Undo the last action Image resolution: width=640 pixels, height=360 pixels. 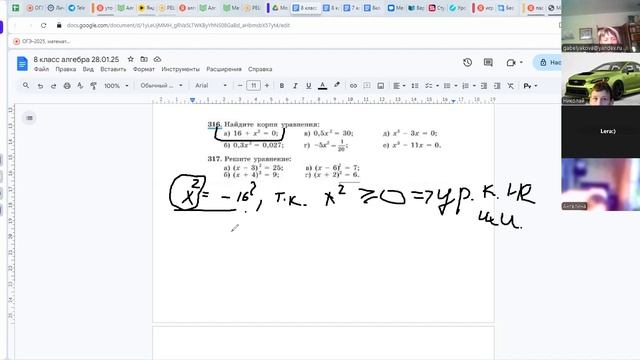pos(40,86)
